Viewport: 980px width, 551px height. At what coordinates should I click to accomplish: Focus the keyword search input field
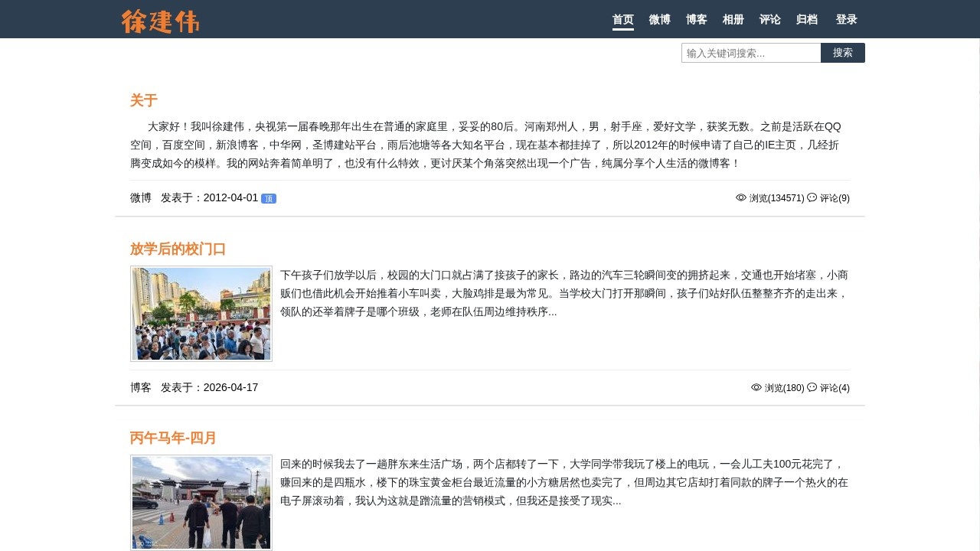750,53
